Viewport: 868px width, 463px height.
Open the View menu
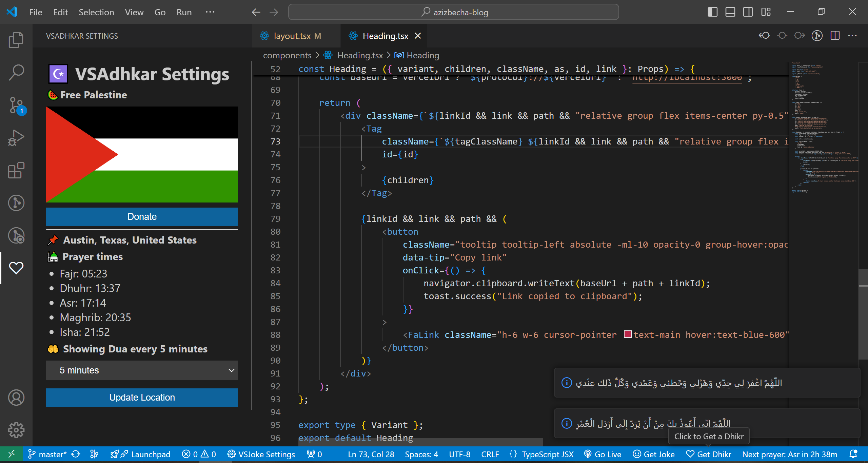(134, 12)
